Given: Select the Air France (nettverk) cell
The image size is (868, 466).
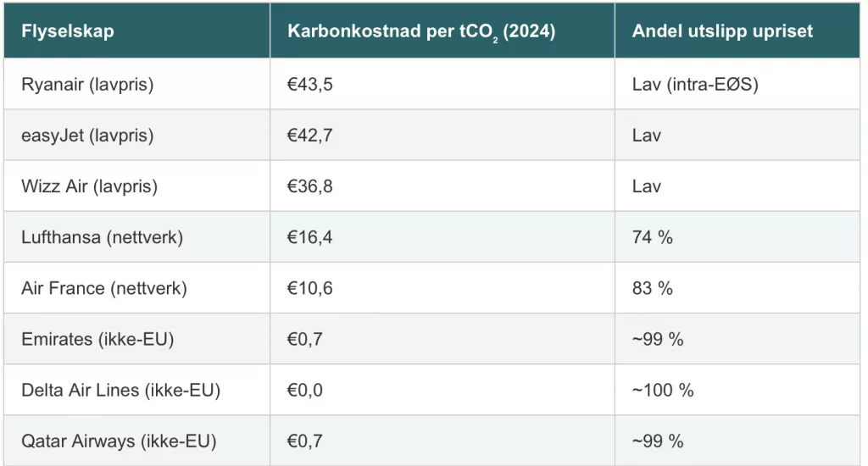Looking at the screenshot, I should click(x=103, y=288).
